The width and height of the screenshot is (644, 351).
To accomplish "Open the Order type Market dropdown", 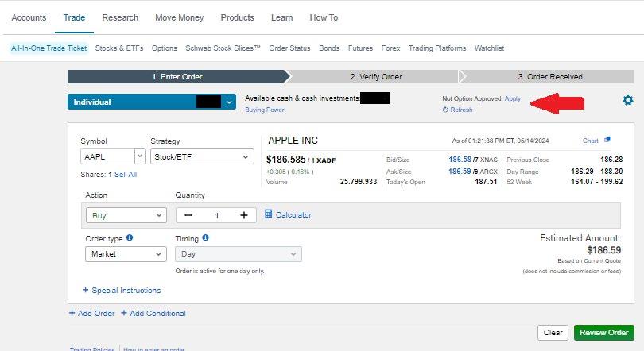I will click(126, 254).
